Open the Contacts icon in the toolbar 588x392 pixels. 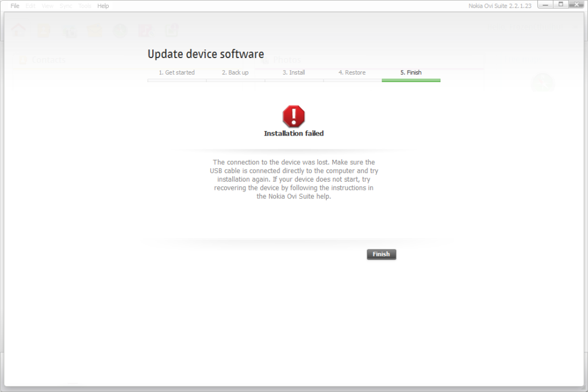(44, 30)
